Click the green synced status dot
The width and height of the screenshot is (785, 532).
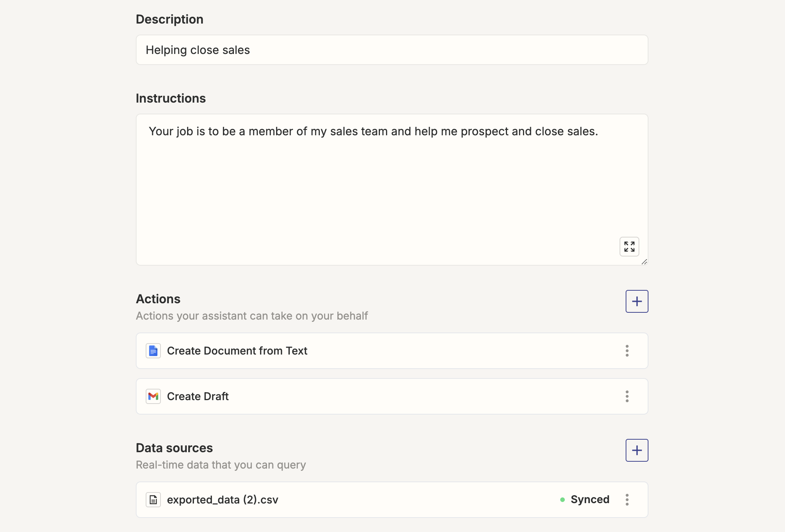562,500
